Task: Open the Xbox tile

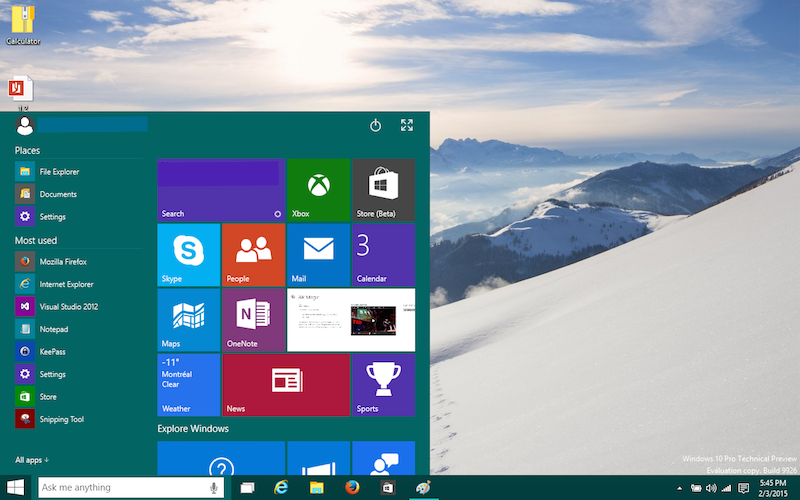Action: coord(318,189)
